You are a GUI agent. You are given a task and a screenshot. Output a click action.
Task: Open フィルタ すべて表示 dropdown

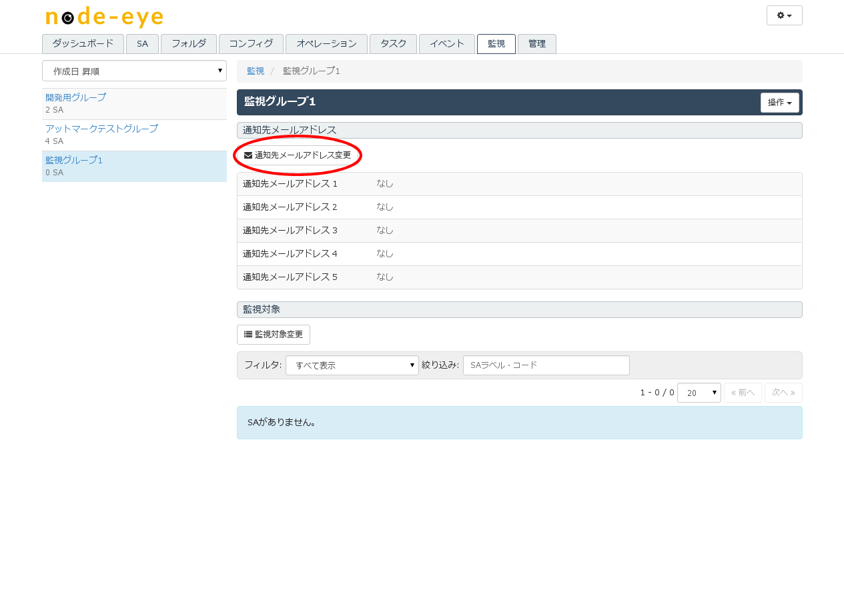tap(352, 365)
